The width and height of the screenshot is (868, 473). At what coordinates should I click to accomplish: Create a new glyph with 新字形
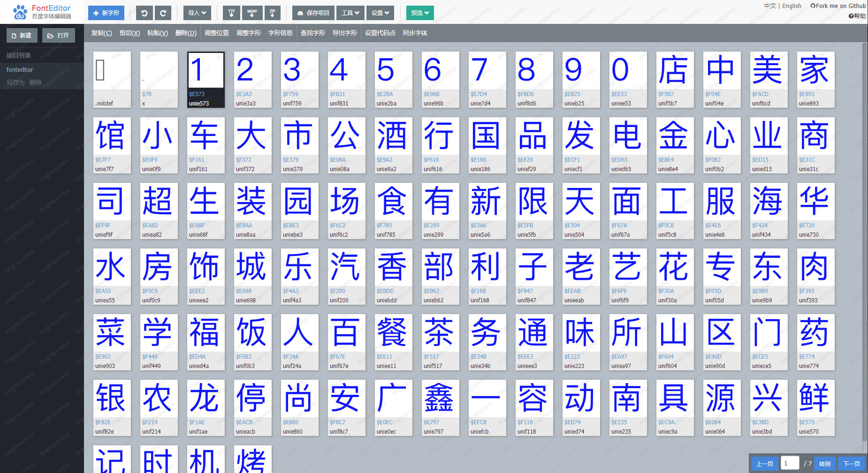[x=106, y=13]
